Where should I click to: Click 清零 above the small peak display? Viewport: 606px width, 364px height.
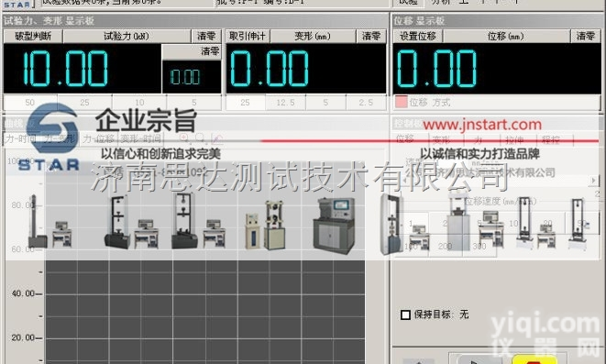(x=192, y=51)
